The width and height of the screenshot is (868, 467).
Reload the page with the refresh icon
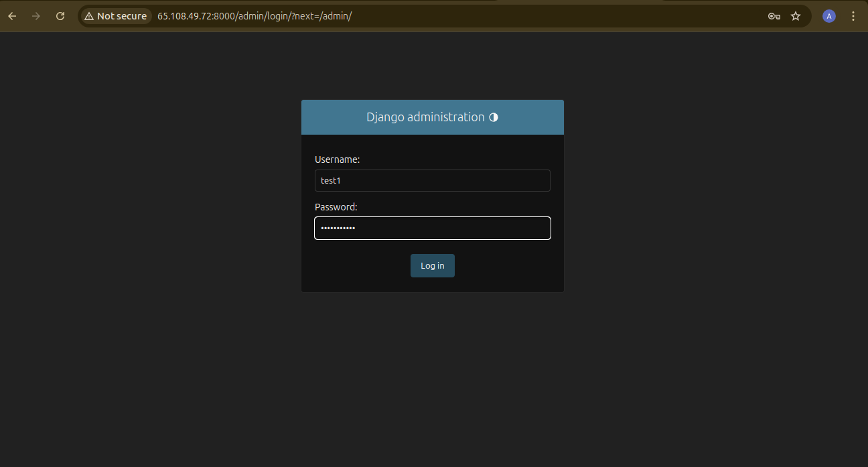(60, 16)
